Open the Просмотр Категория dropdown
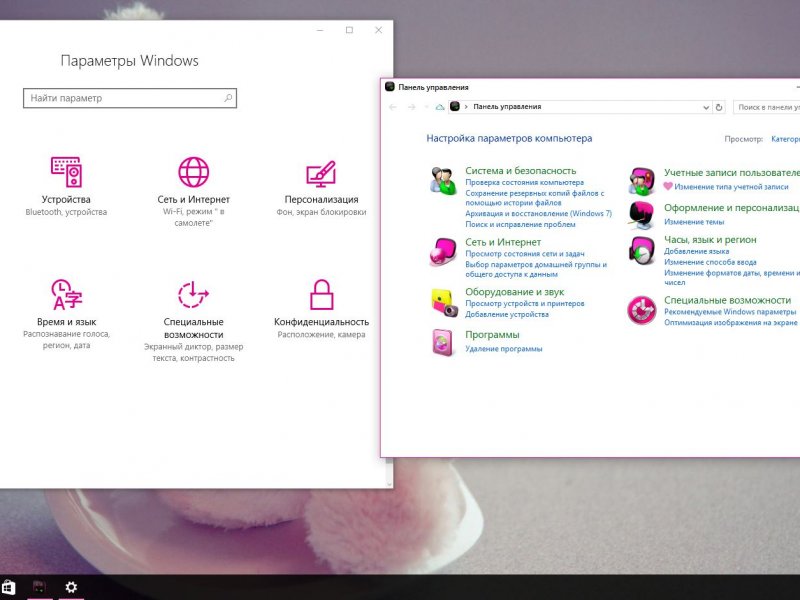 click(x=785, y=139)
